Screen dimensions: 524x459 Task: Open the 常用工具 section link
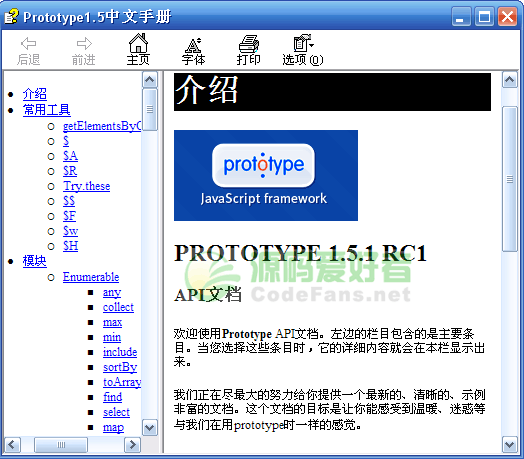click(46, 110)
